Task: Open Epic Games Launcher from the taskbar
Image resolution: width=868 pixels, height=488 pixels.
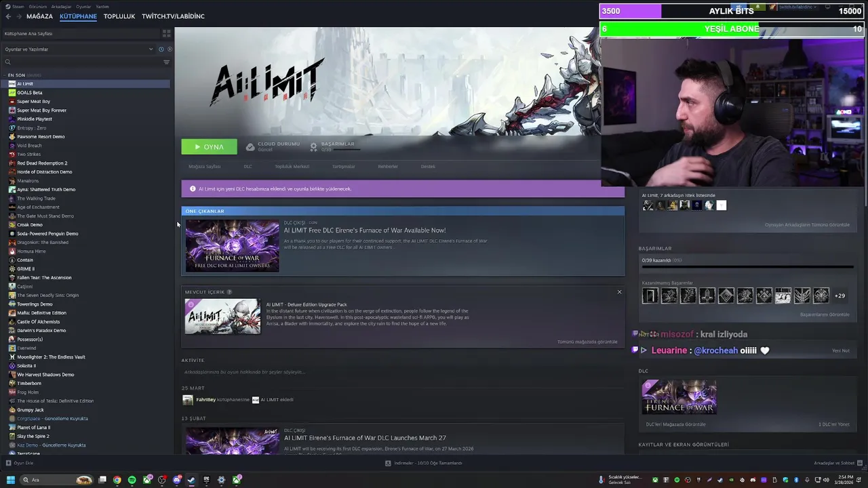Action: [x=207, y=480]
